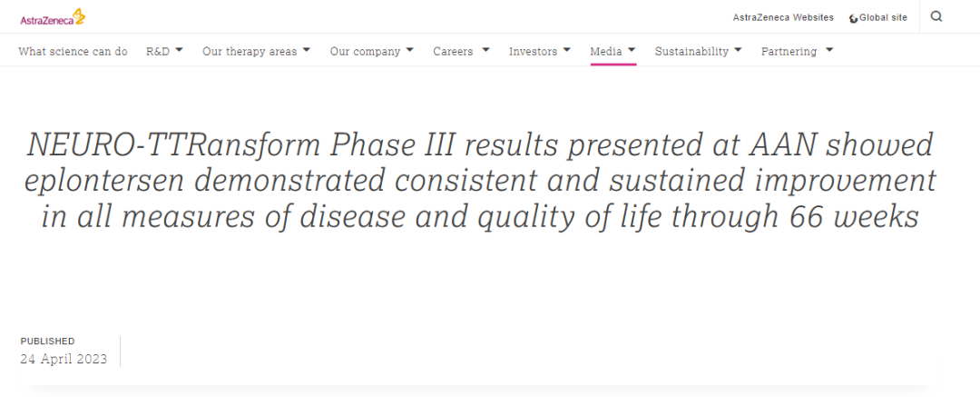Click the AstraZeneca logo
The width and height of the screenshot is (980, 397).
click(53, 16)
